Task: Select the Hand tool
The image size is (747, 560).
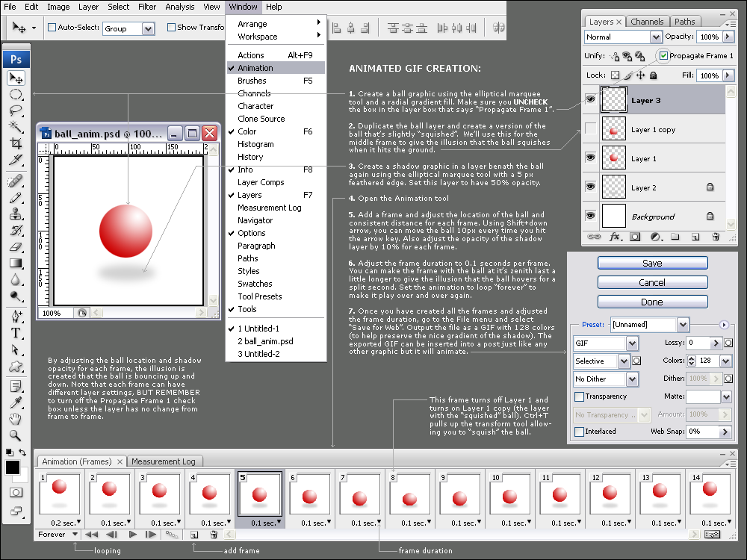Action: [16, 419]
